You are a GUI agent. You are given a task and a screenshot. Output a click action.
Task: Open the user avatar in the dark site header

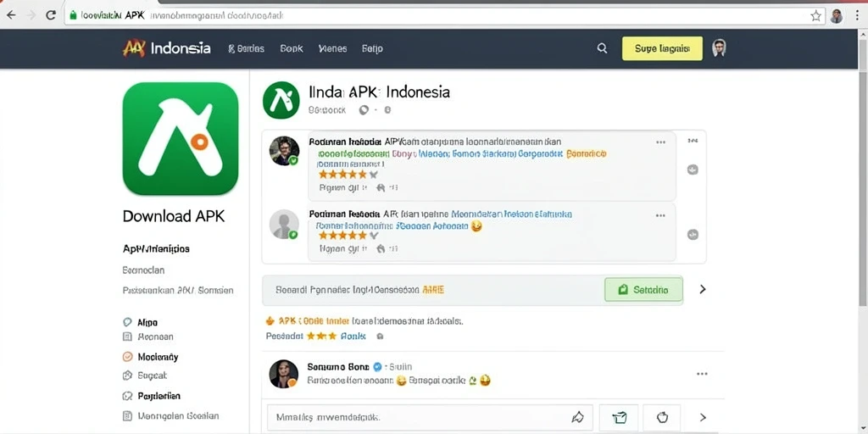[x=719, y=48]
